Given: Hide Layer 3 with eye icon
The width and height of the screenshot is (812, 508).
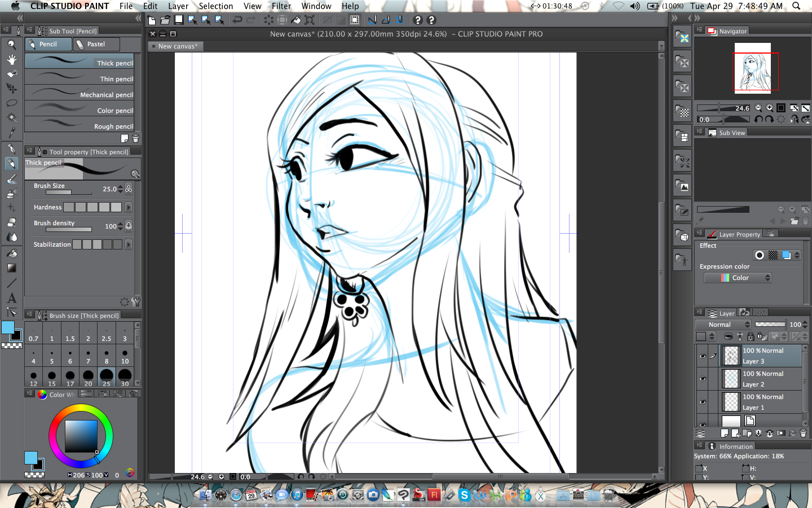Looking at the screenshot, I should coord(703,356).
